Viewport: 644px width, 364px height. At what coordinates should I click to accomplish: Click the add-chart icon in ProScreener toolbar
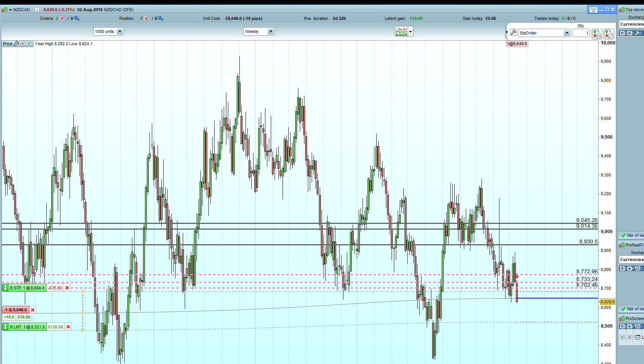637,326
